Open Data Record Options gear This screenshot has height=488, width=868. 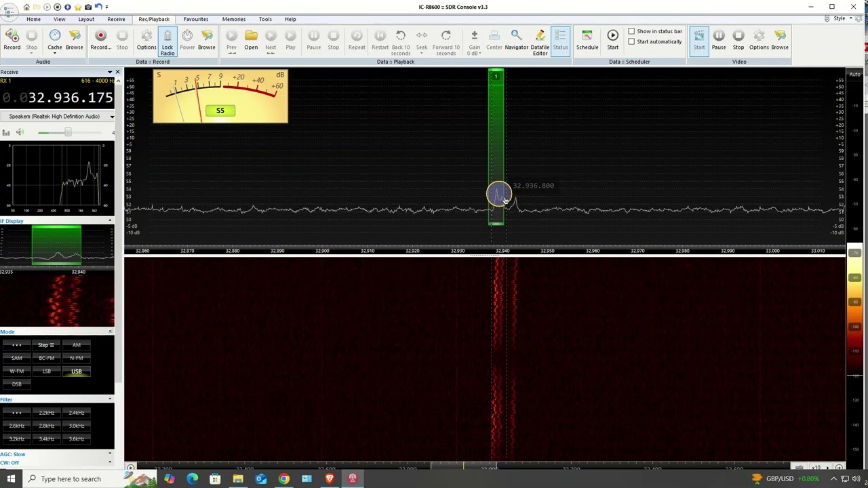(x=146, y=40)
